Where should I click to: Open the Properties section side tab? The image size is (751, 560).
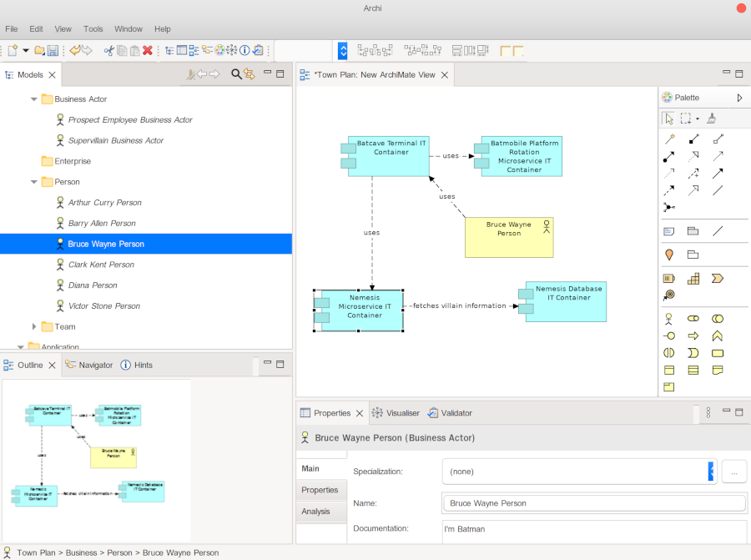(321, 490)
